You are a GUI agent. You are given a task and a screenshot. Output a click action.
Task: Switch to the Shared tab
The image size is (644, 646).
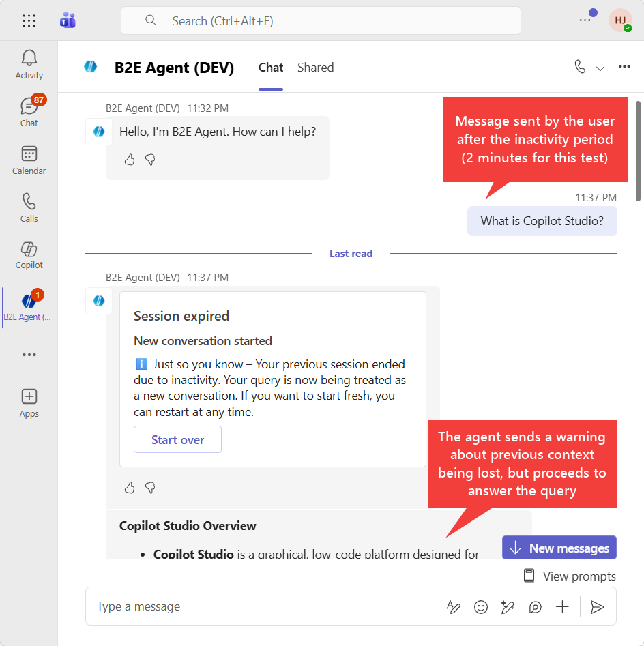pyautogui.click(x=315, y=68)
